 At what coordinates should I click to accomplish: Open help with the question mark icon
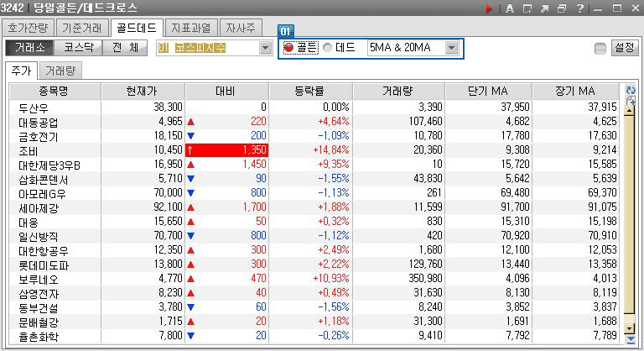pos(579,8)
